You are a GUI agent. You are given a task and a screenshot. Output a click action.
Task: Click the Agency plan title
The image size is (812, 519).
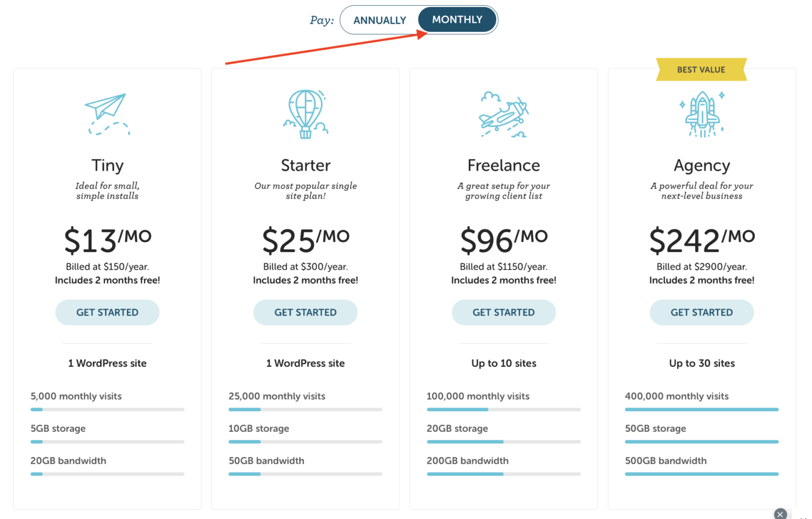[702, 165]
